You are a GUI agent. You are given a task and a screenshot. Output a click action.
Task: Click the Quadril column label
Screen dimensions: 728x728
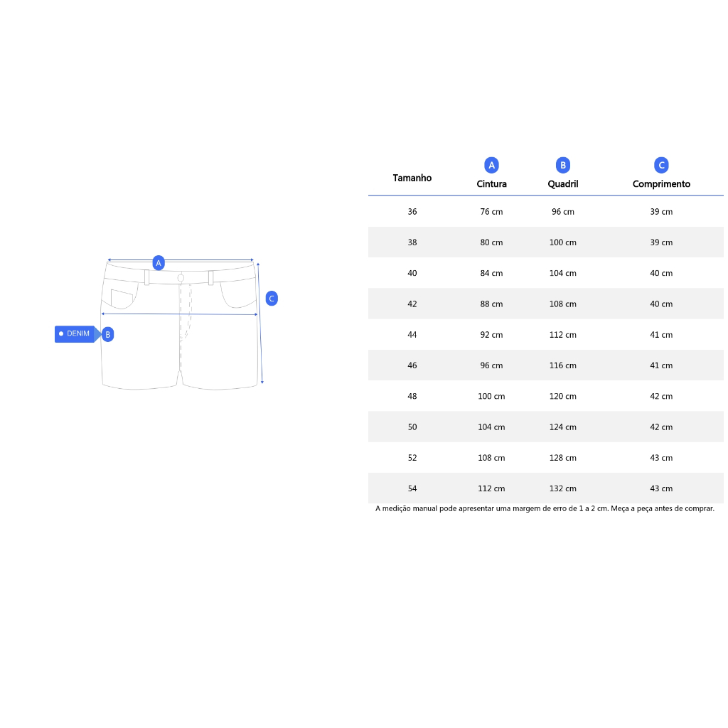click(x=562, y=184)
